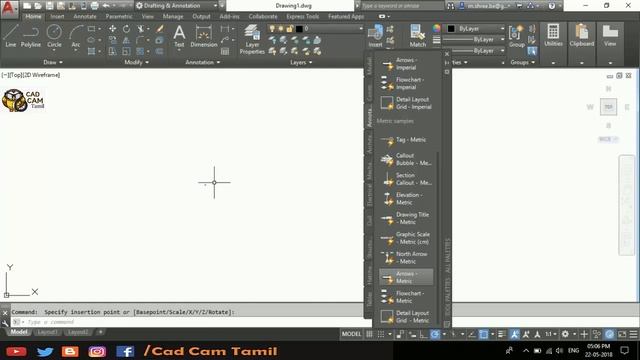Insert Graphic Scale - Metric (cm) block

pos(406,238)
